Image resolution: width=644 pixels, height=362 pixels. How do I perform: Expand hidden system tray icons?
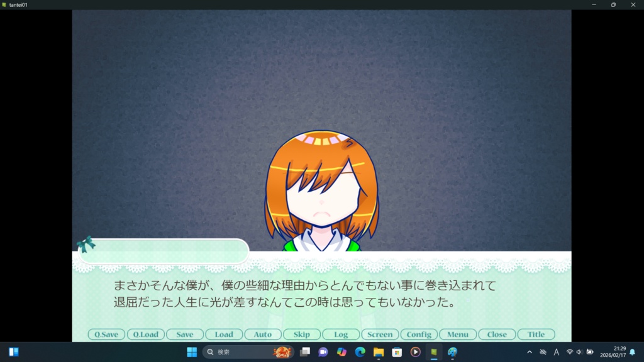coord(530,351)
